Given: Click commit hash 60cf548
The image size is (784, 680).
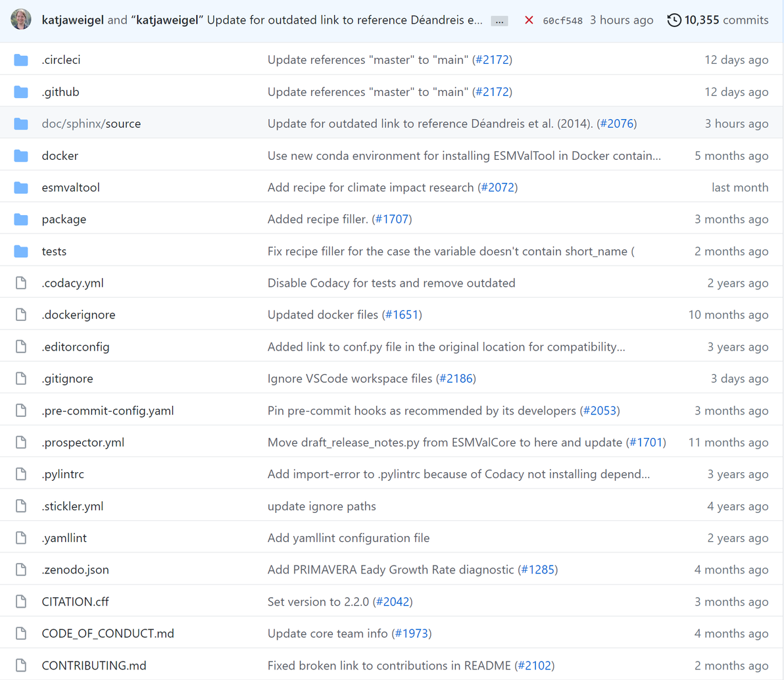Looking at the screenshot, I should point(562,21).
